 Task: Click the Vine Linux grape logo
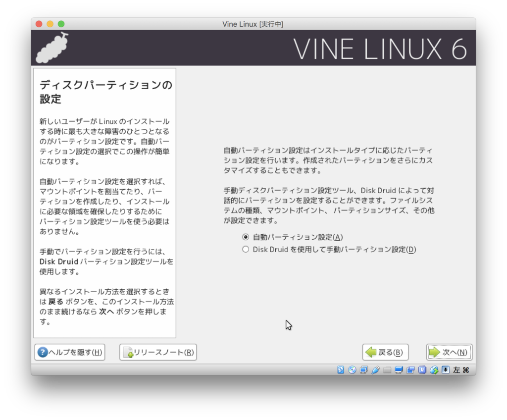tap(52, 48)
